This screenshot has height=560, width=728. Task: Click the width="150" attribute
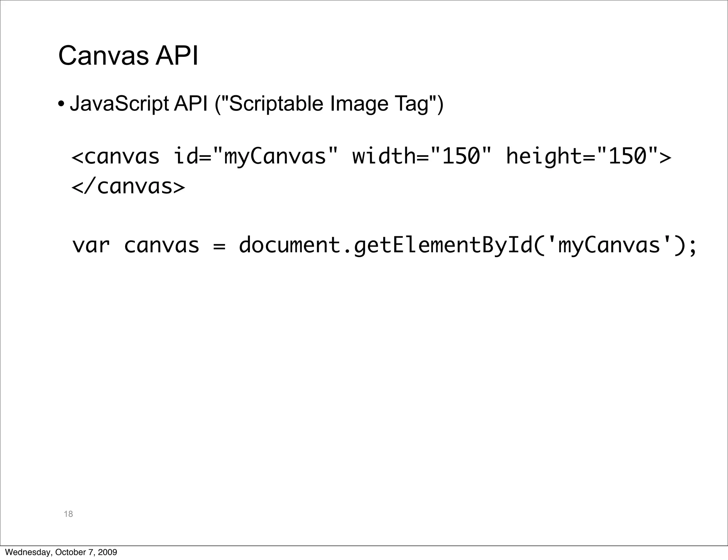[x=422, y=157]
